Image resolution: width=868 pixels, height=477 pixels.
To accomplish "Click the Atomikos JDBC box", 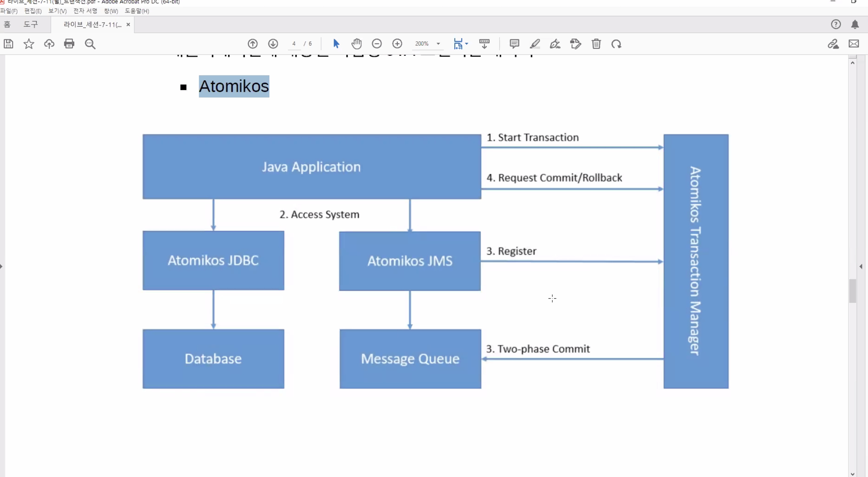I will [x=213, y=260].
